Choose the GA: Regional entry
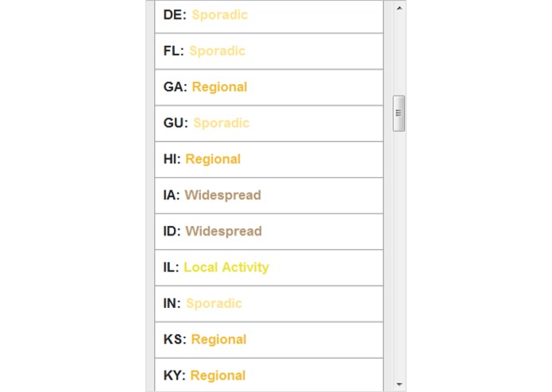 click(269, 87)
